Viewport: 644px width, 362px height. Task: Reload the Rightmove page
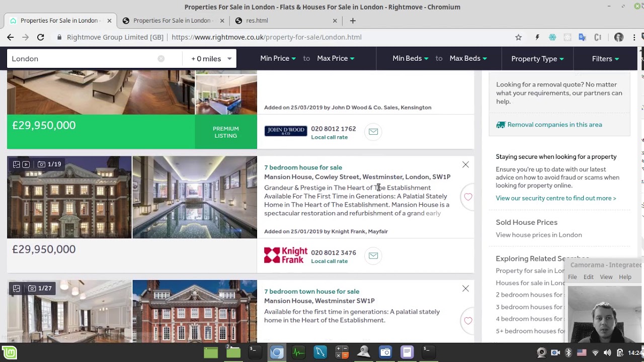(41, 37)
